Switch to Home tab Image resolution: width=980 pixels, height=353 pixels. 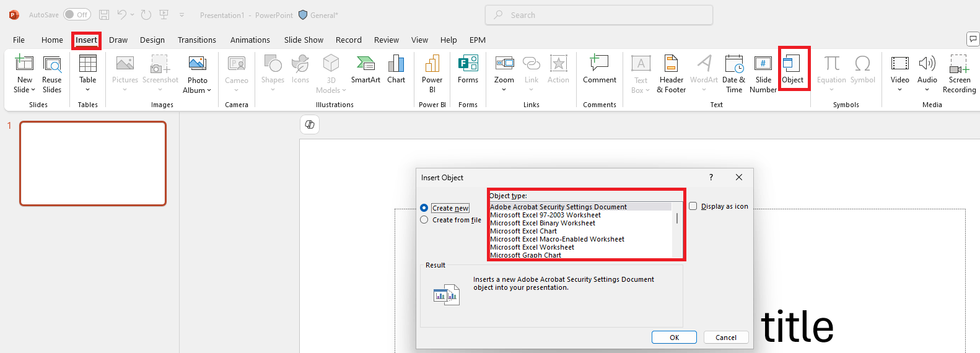pyautogui.click(x=52, y=40)
